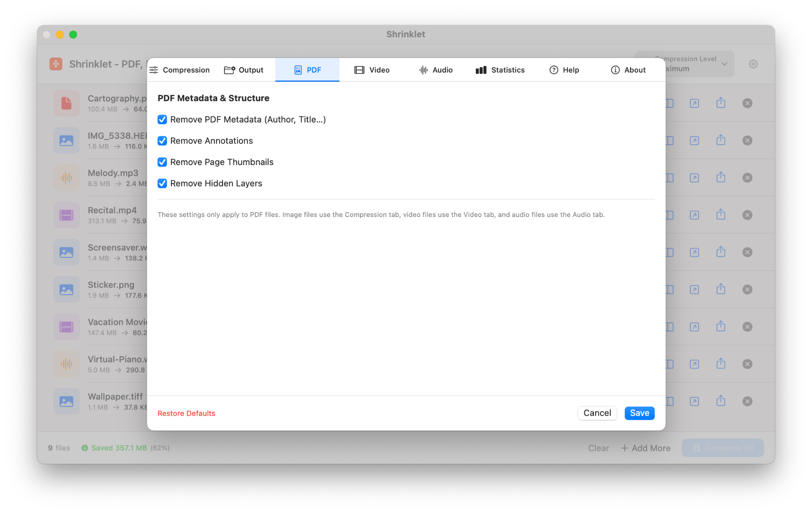
Task: Share the Cartography file
Action: tap(721, 103)
